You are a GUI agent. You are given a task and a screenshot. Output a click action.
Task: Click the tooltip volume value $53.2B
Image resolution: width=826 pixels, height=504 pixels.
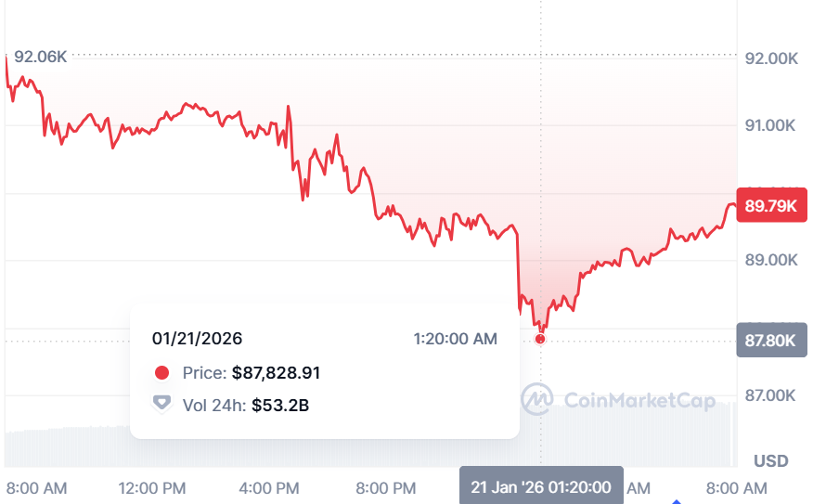(x=280, y=404)
